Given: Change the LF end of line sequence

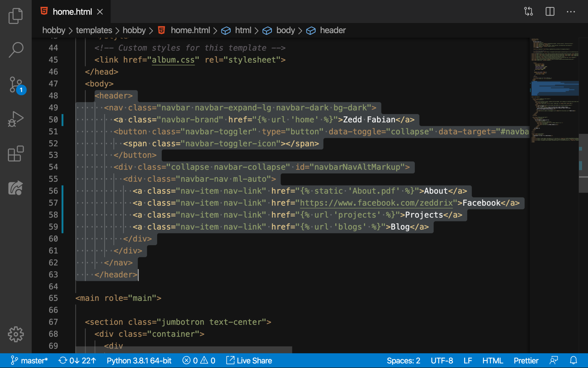Looking at the screenshot, I should tap(468, 361).
